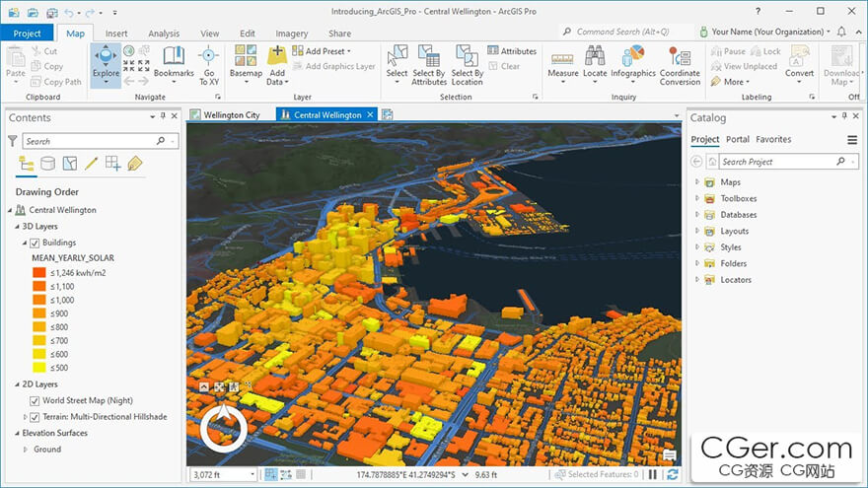The image size is (868, 488).
Task: Switch to List By Snapping
Action: pyautogui.click(x=112, y=164)
